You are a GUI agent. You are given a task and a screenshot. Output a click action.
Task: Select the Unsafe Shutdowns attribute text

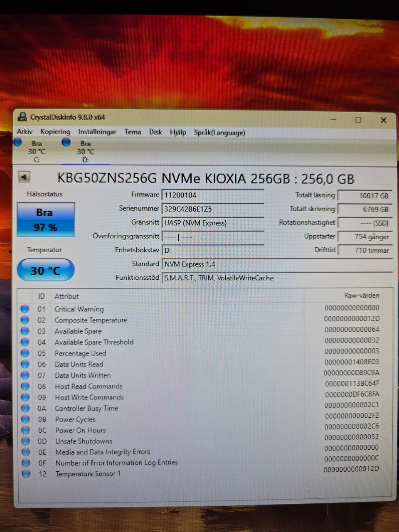84,441
